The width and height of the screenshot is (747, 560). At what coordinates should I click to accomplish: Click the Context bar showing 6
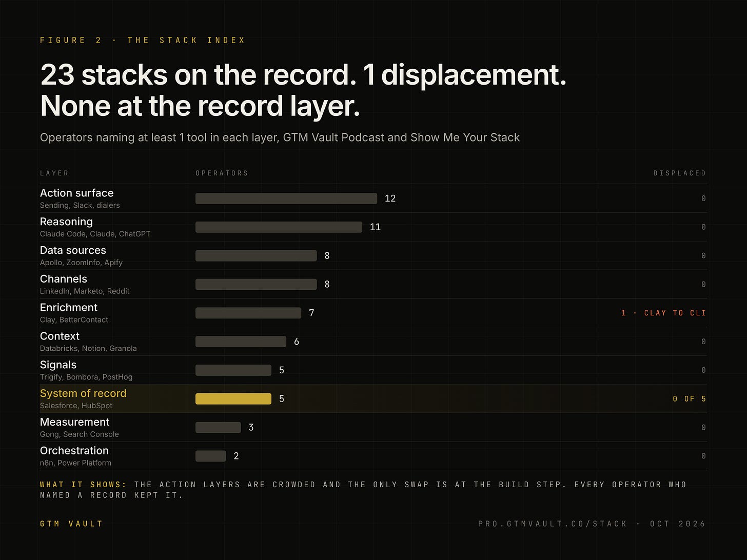(x=241, y=342)
